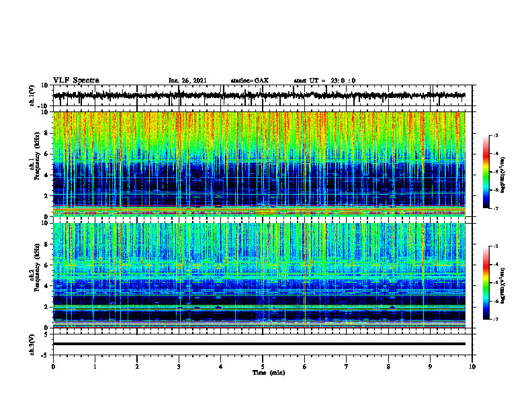Click the time axis tick label "0"

[x=53, y=367]
